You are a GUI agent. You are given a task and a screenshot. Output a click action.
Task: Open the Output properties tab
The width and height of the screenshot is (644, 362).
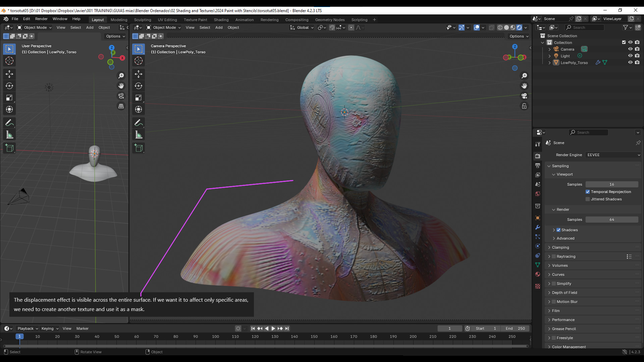coord(538,166)
